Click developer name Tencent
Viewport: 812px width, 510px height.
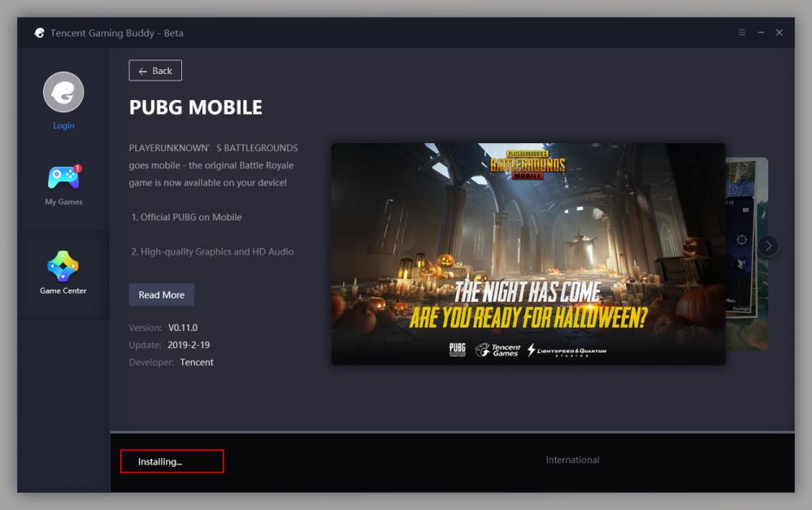click(197, 362)
